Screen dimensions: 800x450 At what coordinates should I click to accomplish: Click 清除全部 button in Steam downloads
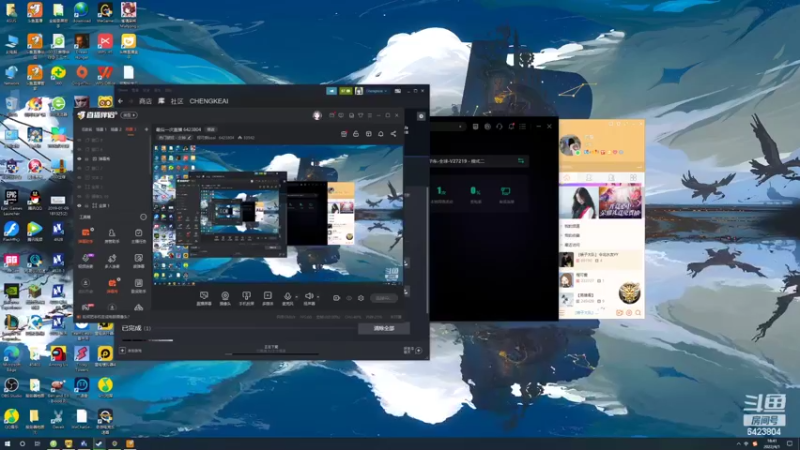pos(384,328)
